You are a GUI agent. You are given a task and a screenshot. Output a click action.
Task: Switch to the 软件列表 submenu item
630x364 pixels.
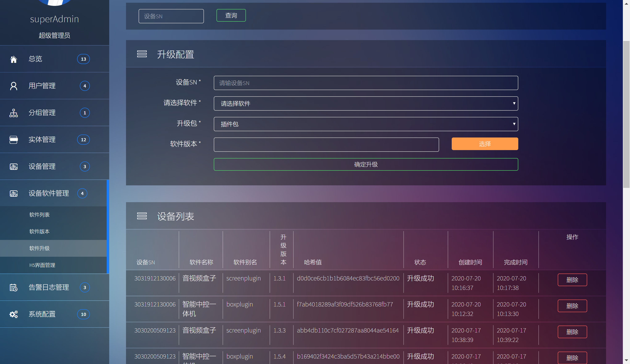click(x=39, y=214)
